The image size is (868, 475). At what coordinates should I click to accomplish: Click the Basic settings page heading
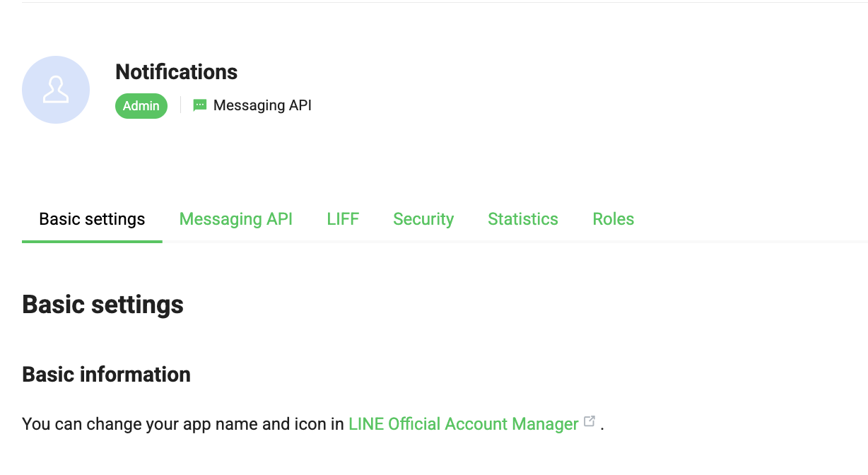(x=102, y=305)
